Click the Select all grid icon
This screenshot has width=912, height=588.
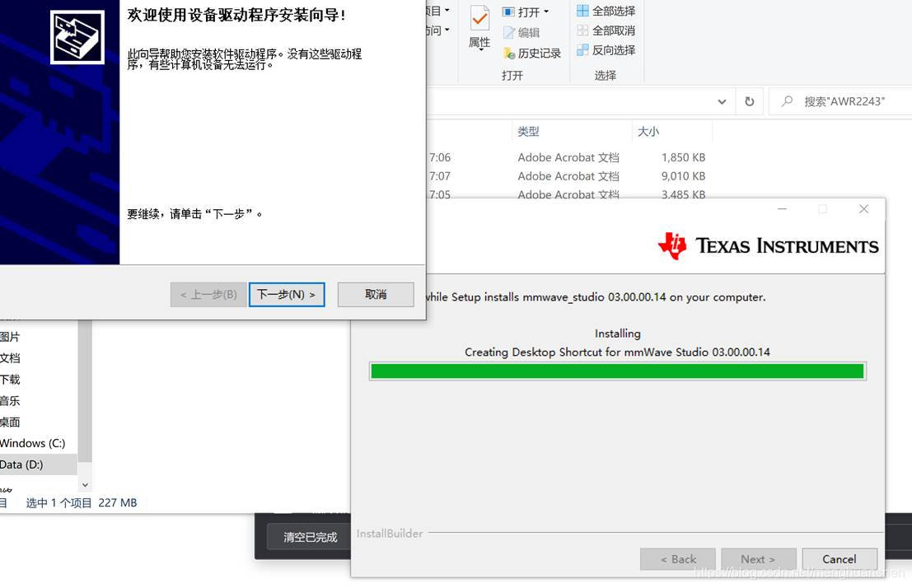click(582, 11)
